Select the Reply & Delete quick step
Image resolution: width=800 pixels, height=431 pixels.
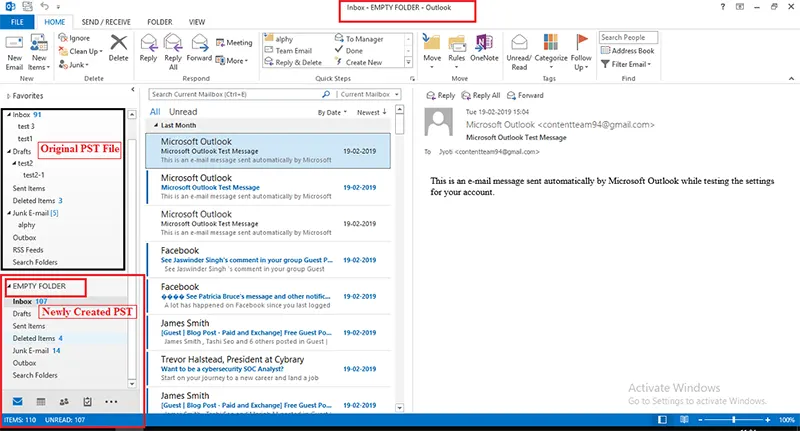[293, 62]
